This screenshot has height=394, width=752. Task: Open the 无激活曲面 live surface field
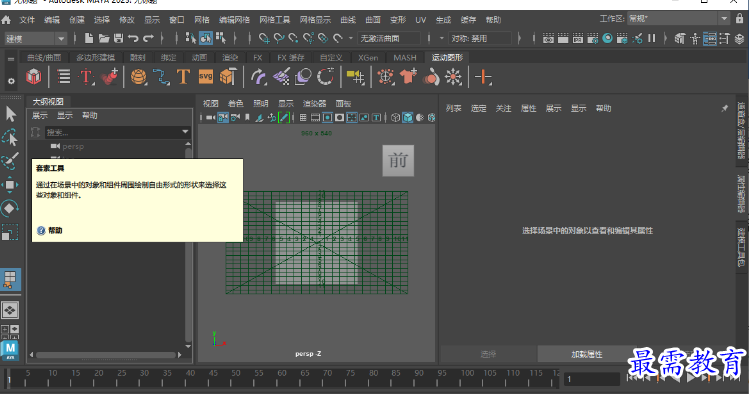pyautogui.click(x=389, y=38)
